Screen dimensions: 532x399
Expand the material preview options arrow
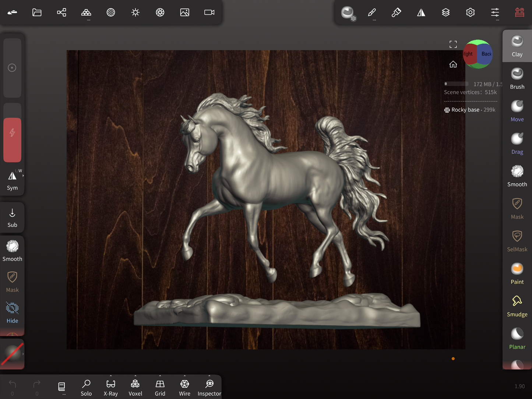coord(23,354)
